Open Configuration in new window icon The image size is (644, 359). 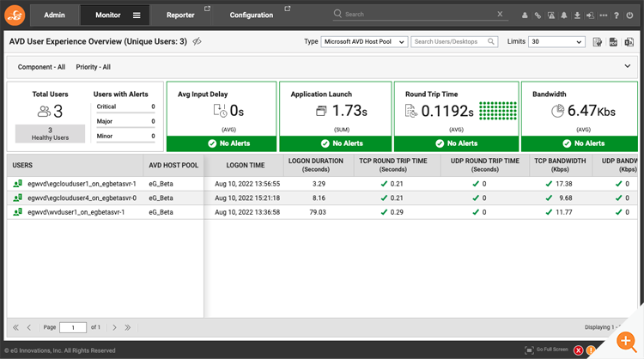coord(288,9)
